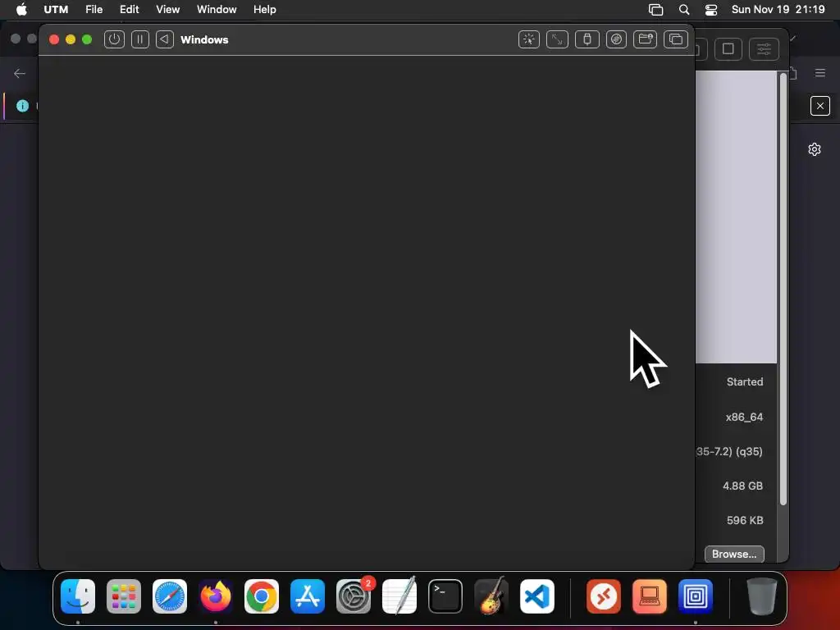Screen dimensions: 840x630
Task: Launch Visual Studio Code from the Dock
Action: coord(536,596)
